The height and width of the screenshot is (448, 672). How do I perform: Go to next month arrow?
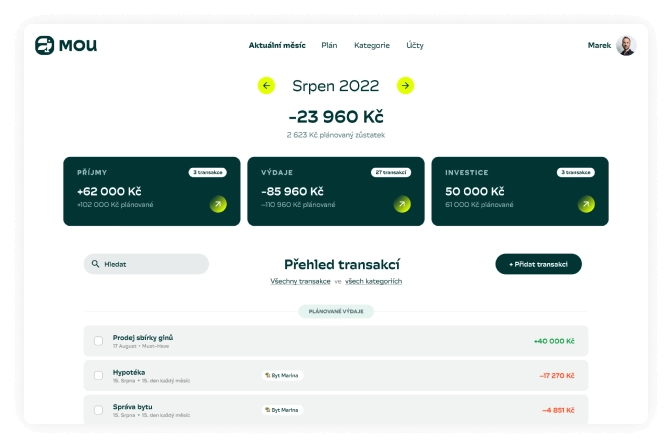click(x=405, y=86)
